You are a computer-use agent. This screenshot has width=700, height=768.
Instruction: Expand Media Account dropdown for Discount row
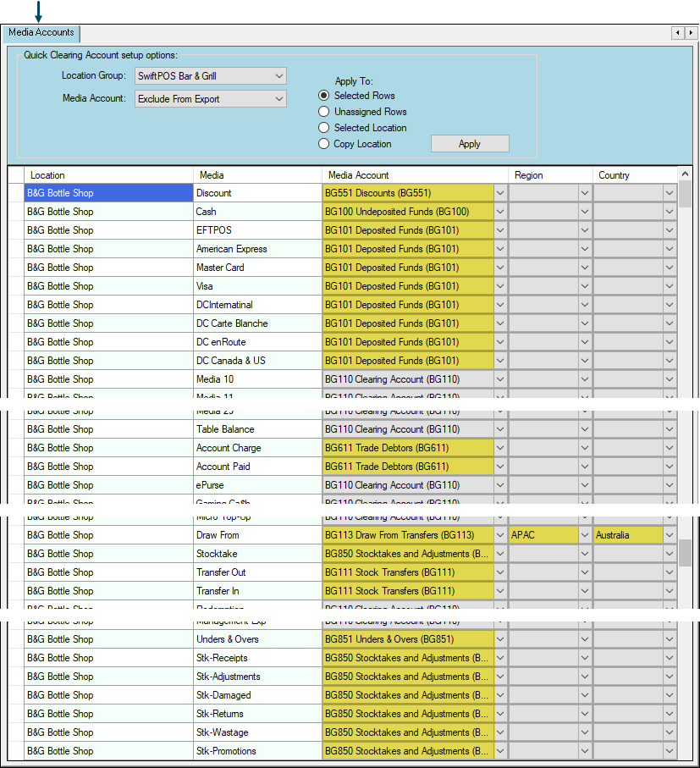point(500,193)
